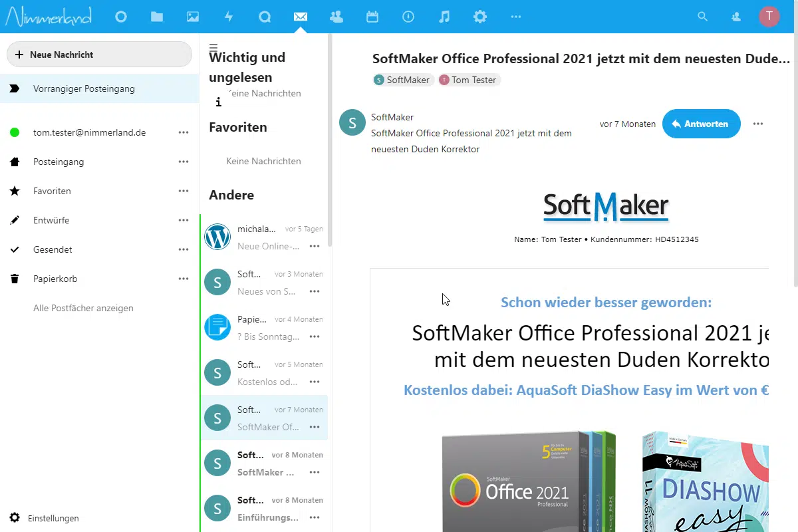Open actions menu for the Kostenlos od... message
This screenshot has width=798, height=532.
coord(315,382)
